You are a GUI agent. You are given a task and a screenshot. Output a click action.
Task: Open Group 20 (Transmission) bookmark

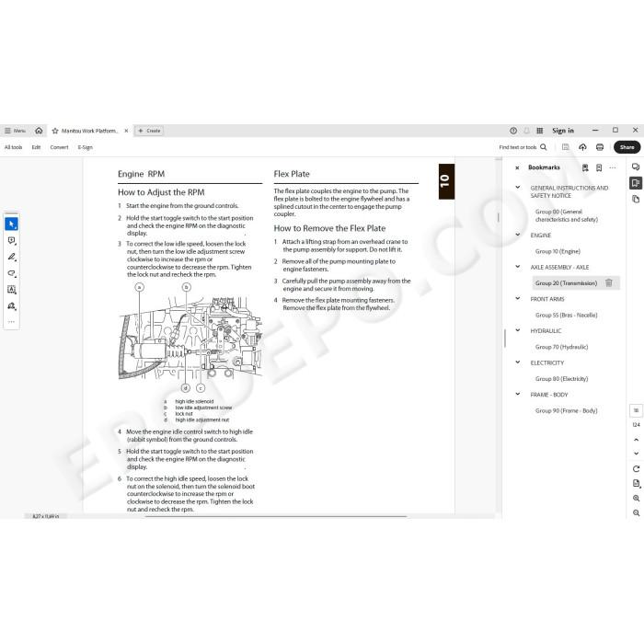click(566, 283)
